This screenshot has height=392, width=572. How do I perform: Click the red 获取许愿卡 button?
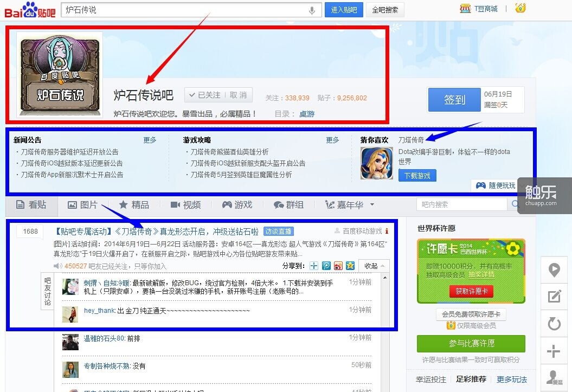[x=471, y=291]
